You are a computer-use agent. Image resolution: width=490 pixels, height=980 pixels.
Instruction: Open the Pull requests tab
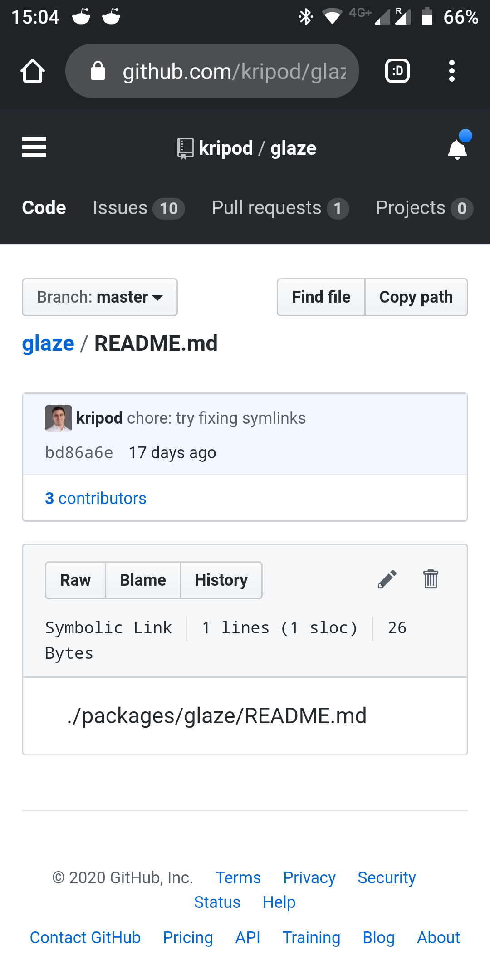click(280, 208)
